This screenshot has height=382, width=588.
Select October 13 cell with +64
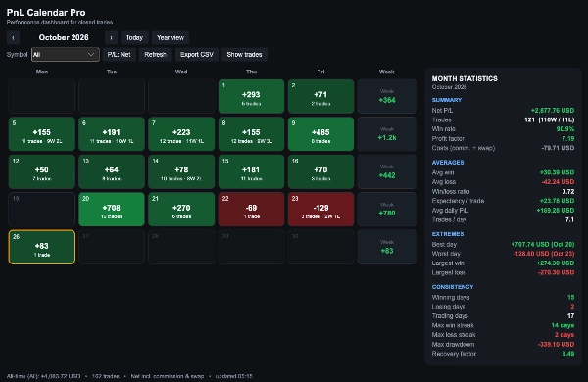click(x=112, y=171)
